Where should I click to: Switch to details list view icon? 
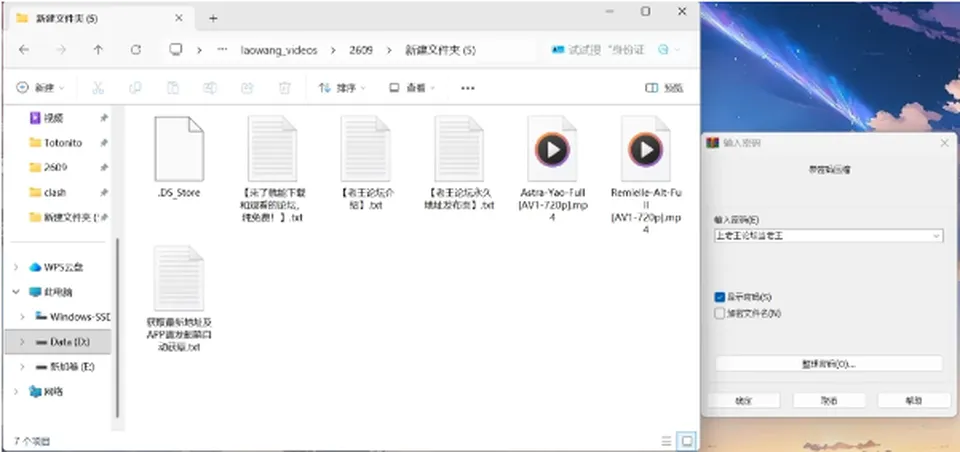666,440
